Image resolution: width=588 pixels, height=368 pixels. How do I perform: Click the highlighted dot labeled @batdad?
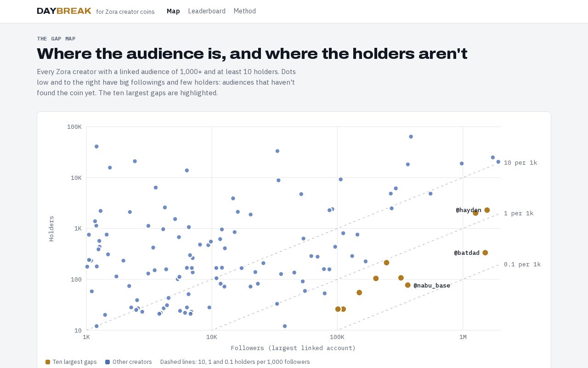pyautogui.click(x=485, y=253)
